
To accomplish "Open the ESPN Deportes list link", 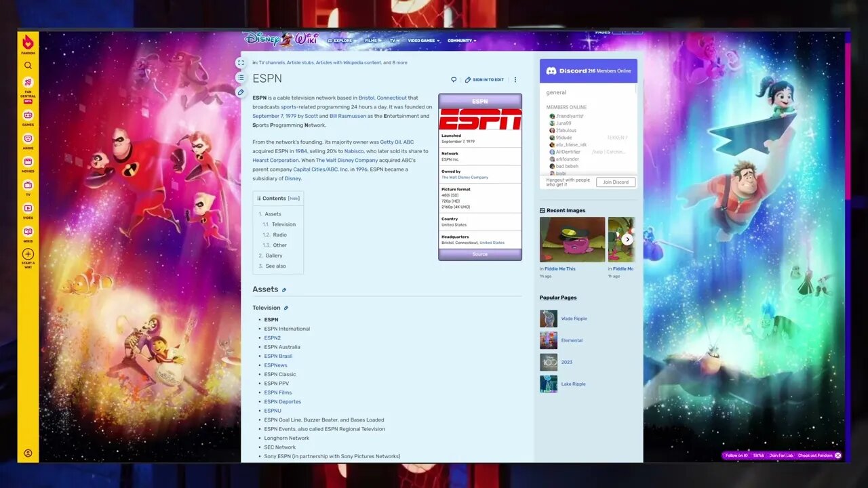I will click(283, 402).
